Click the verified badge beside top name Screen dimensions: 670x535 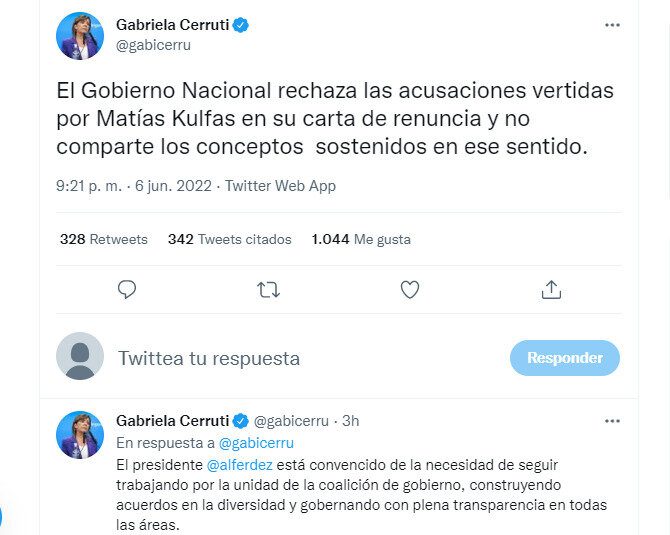[241, 25]
